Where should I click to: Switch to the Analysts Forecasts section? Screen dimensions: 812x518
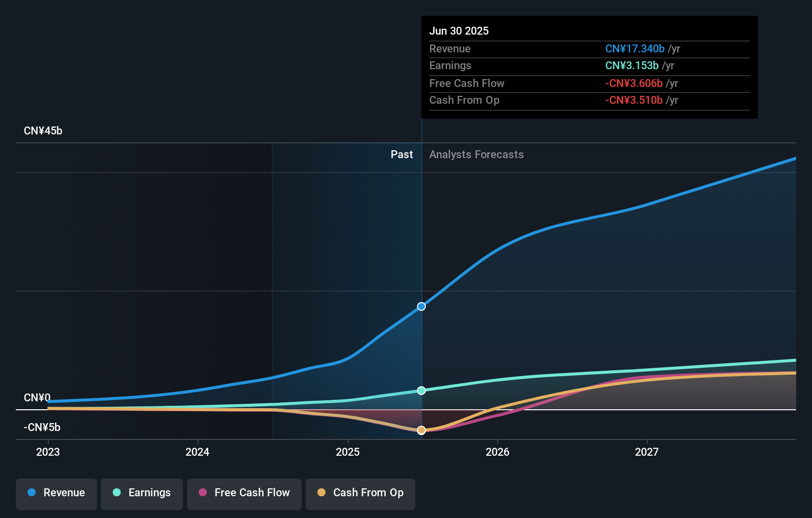coord(476,154)
